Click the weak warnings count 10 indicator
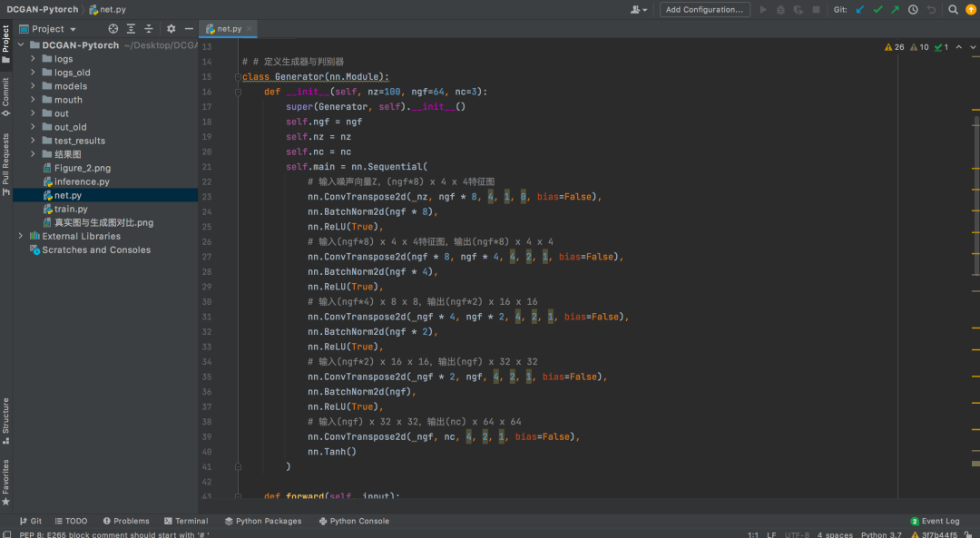Screen dimensions: 980x538 pyautogui.click(x=919, y=47)
